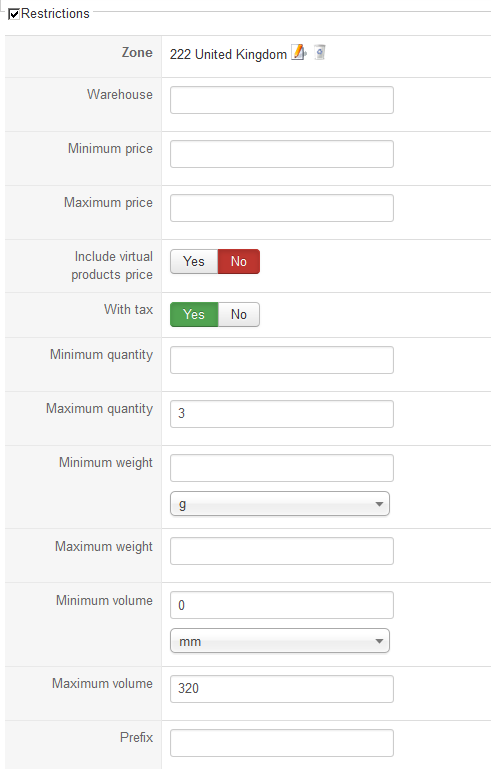This screenshot has height=769, width=491.
Task: Click the Prefix input field
Action: pyautogui.click(x=282, y=743)
